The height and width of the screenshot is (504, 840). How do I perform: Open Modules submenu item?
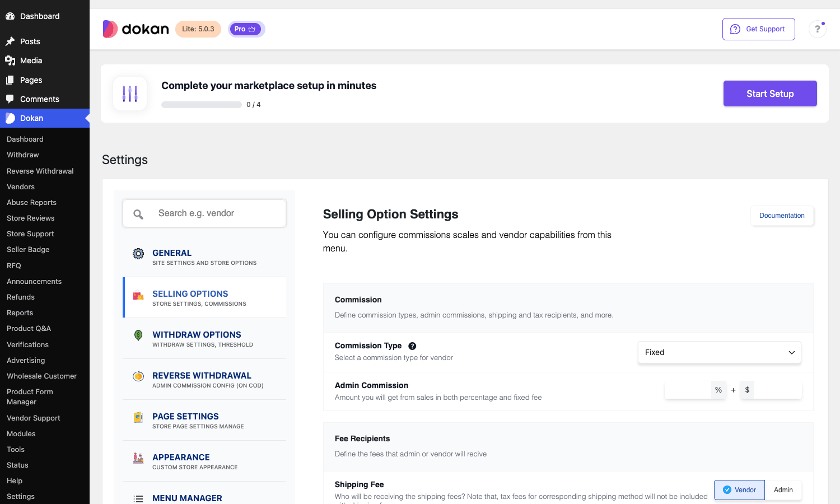21,434
